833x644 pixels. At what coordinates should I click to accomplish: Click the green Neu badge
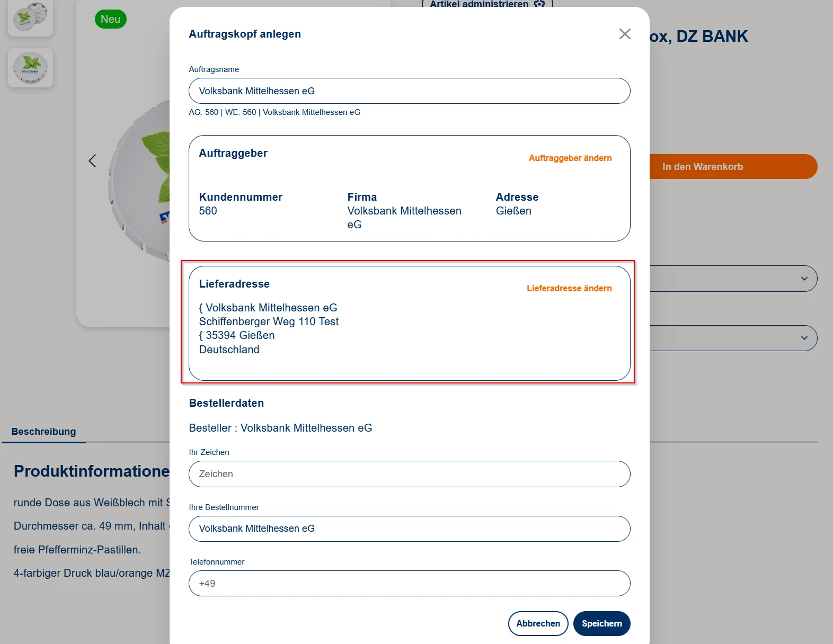click(110, 19)
